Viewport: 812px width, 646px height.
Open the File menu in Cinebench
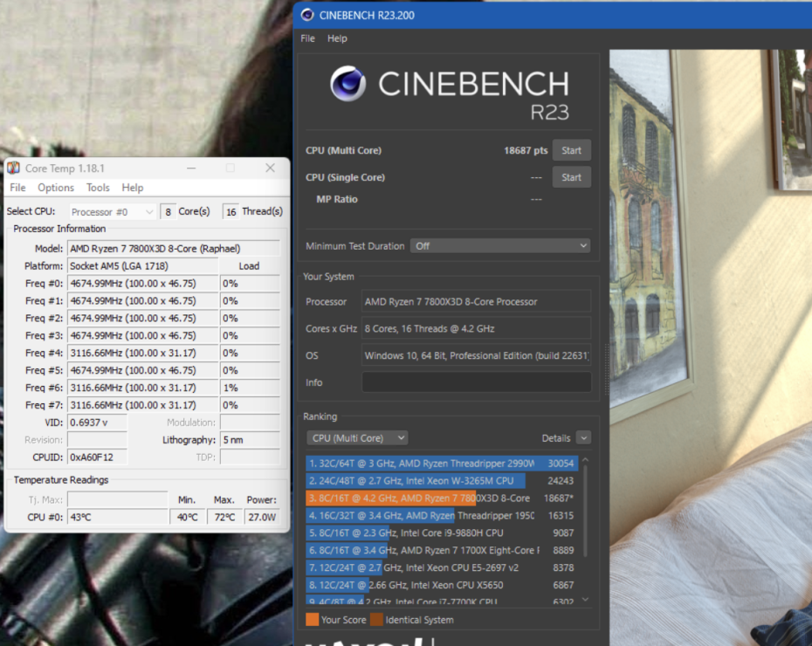tap(307, 38)
